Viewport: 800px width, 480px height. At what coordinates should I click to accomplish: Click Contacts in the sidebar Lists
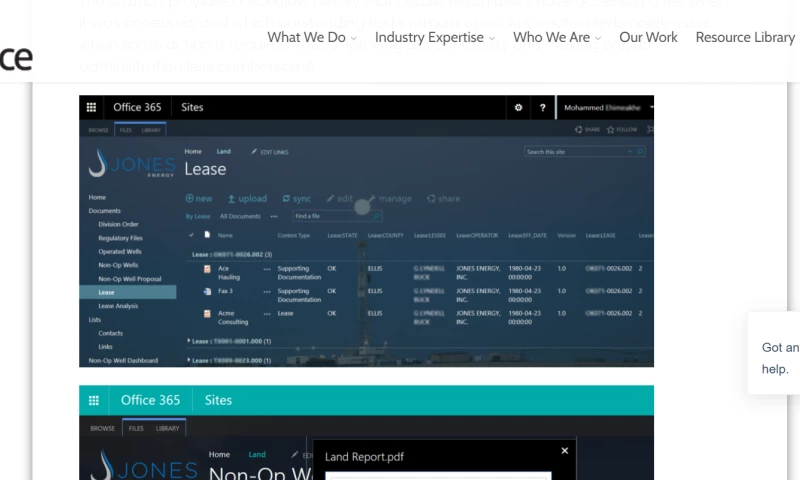(111, 333)
